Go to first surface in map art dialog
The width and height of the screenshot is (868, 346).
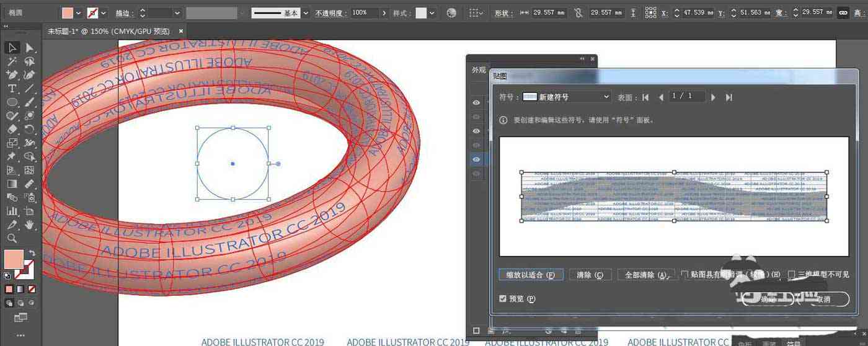(x=645, y=97)
